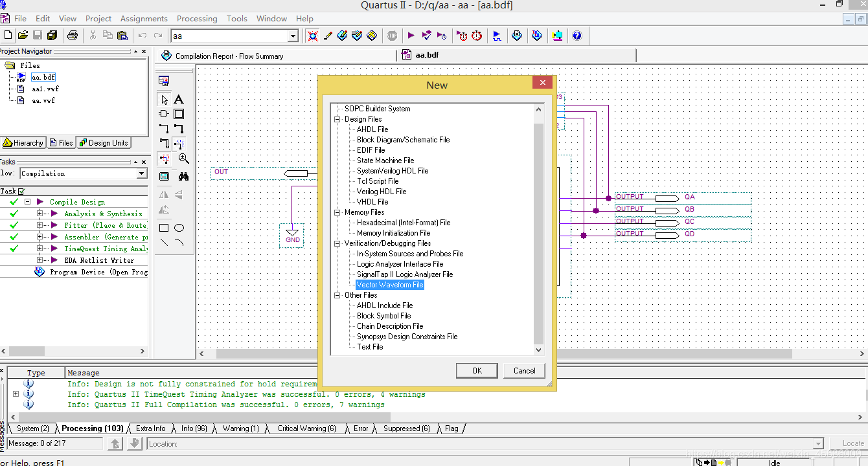Select aa1.vwf in Project Navigator

coord(45,89)
